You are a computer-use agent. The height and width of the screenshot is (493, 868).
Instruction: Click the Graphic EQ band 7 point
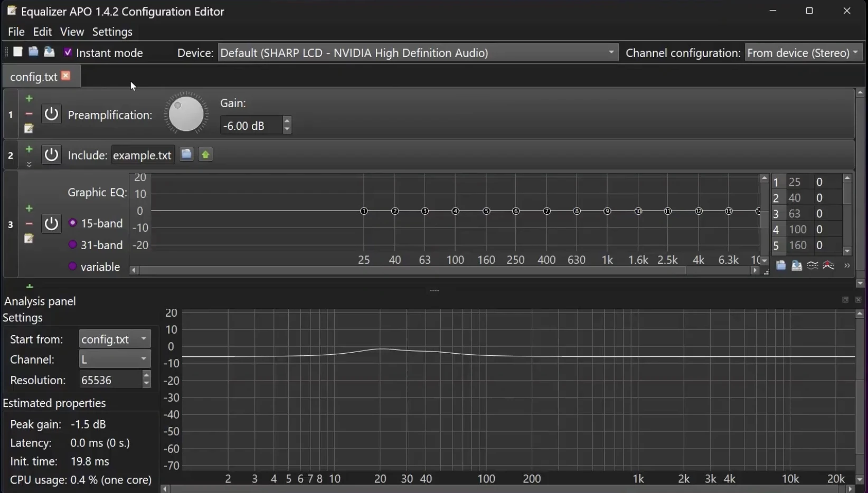coord(547,211)
